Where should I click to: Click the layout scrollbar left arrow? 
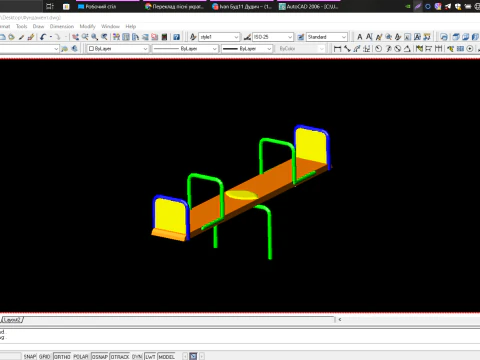coord(340,319)
